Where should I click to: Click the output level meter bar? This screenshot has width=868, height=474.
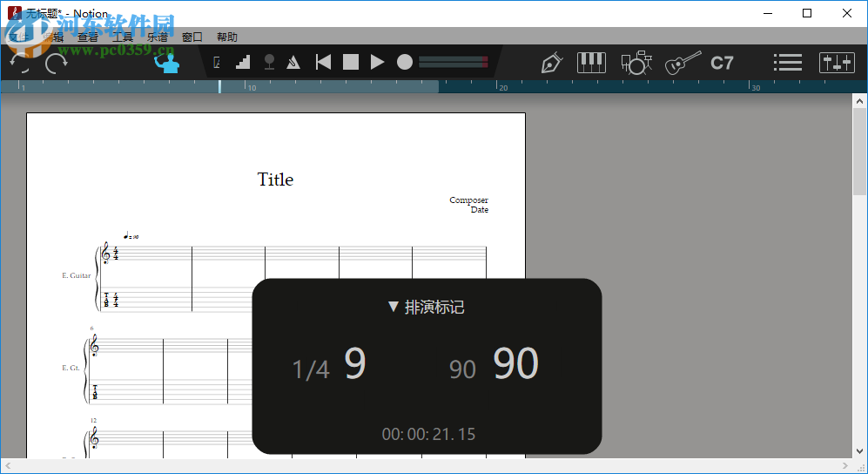[x=454, y=62]
